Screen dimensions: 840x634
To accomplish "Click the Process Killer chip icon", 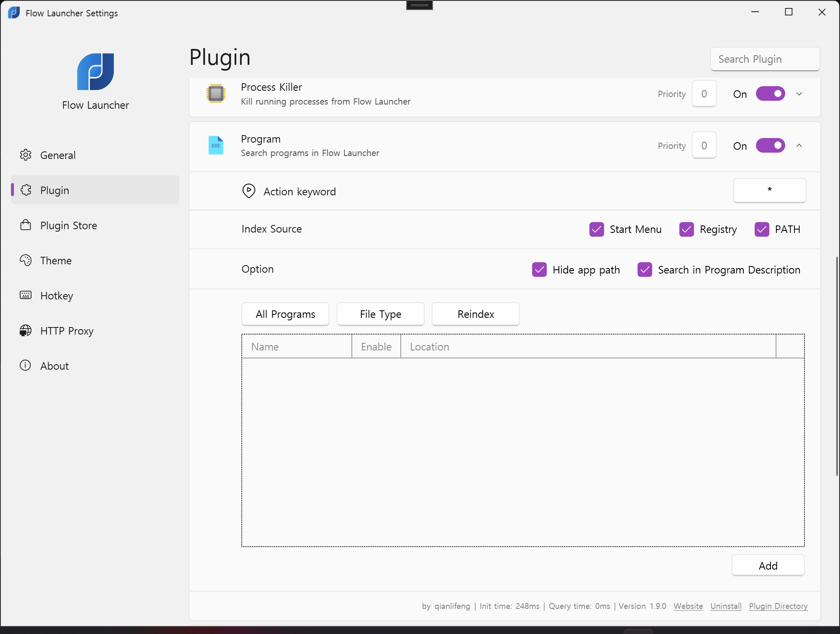I will tap(216, 94).
